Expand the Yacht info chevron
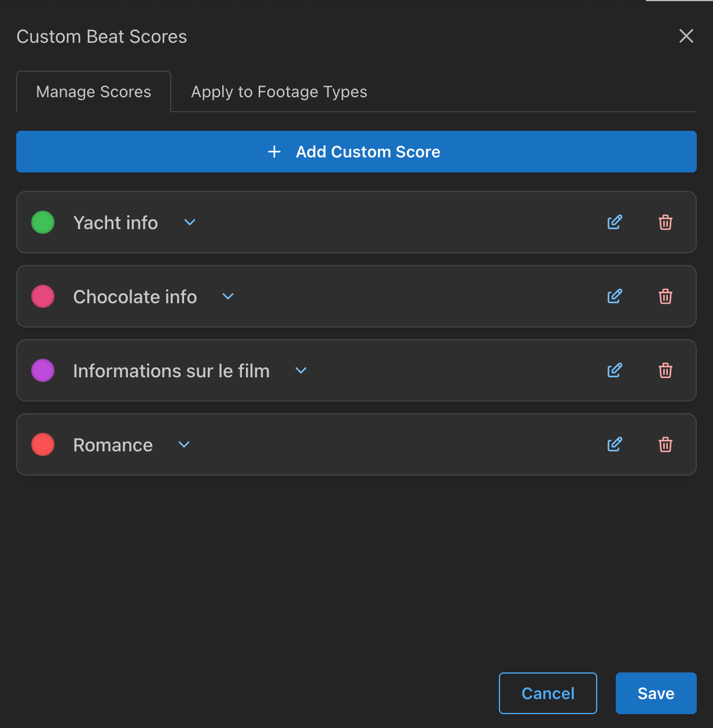Image resolution: width=713 pixels, height=728 pixels. pyautogui.click(x=190, y=222)
